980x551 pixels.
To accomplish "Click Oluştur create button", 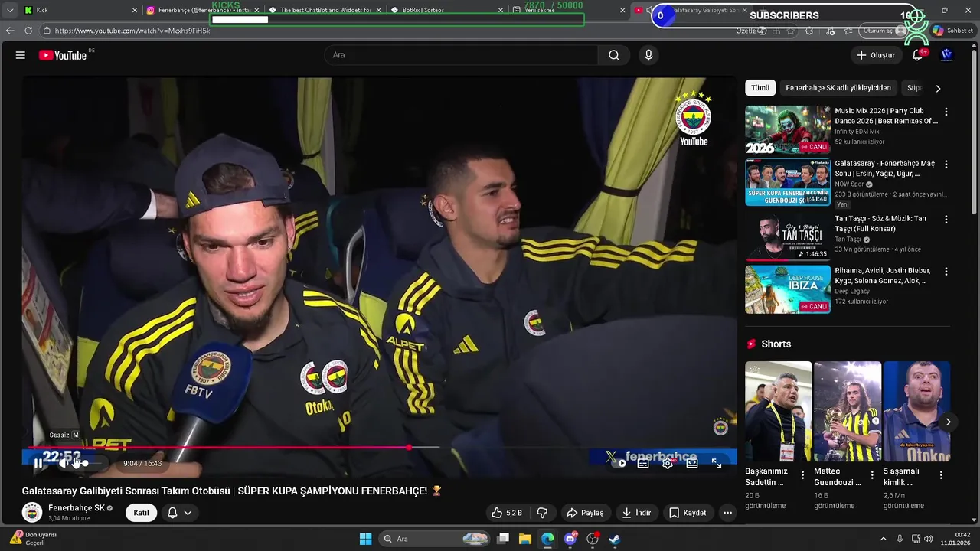I will tap(875, 55).
